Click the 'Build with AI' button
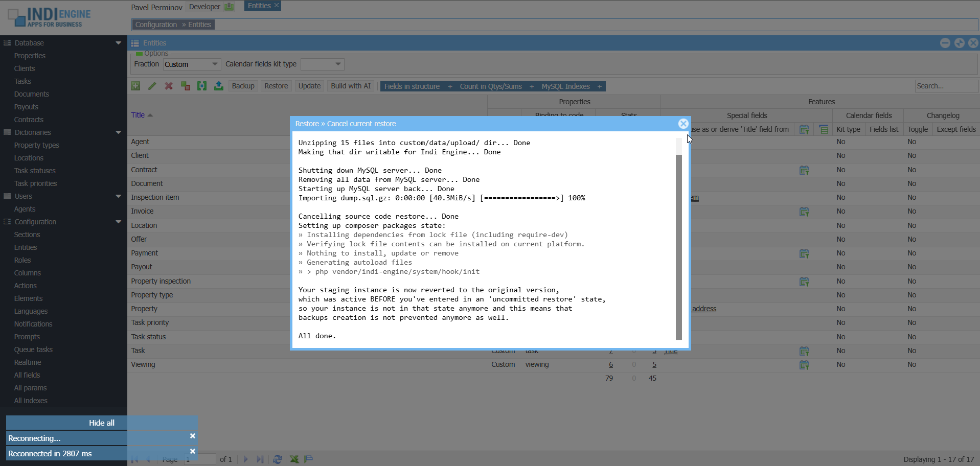Screen dimensions: 980x466 click(350, 86)
